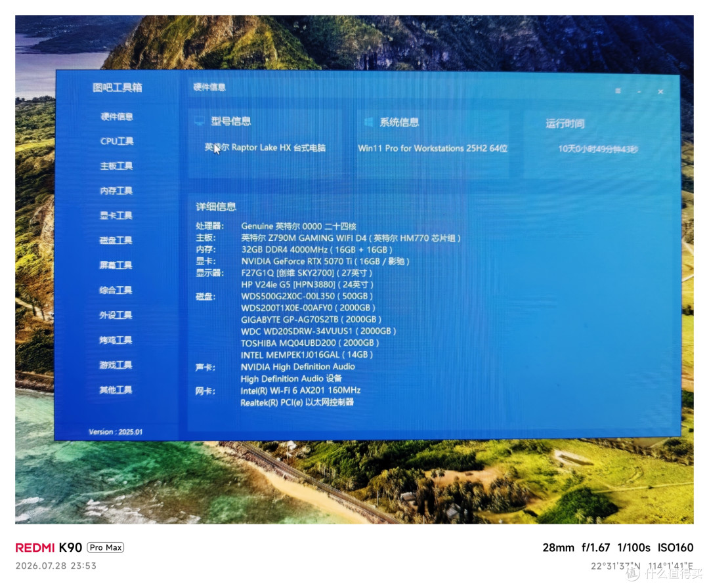Click the NVIDIA High Definition Audio line

[x=297, y=367]
